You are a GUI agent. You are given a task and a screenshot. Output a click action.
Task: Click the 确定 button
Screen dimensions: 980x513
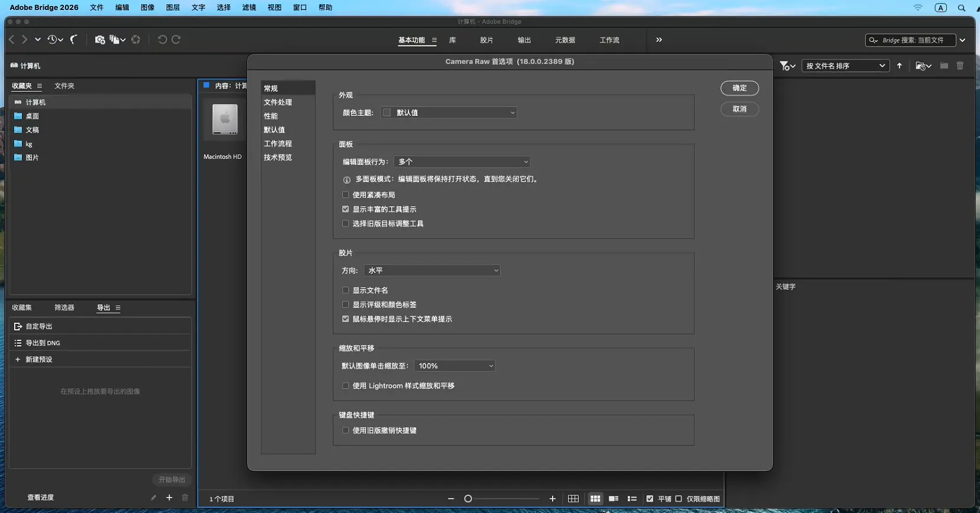point(739,88)
